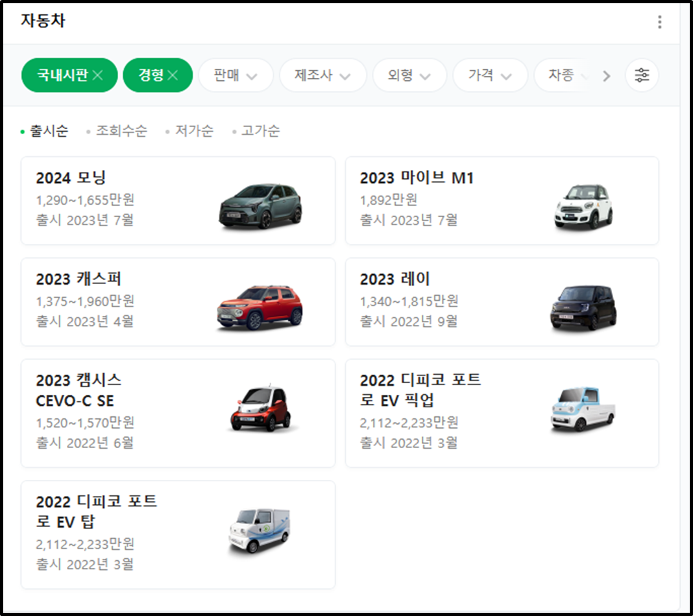
Task: Remove the 경형 filter with its X
Action: pyautogui.click(x=173, y=75)
